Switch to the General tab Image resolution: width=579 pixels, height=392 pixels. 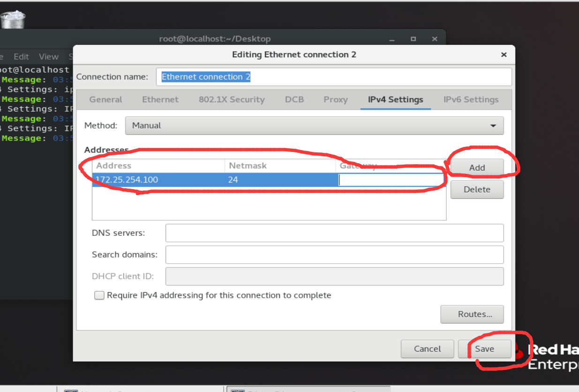(x=105, y=99)
